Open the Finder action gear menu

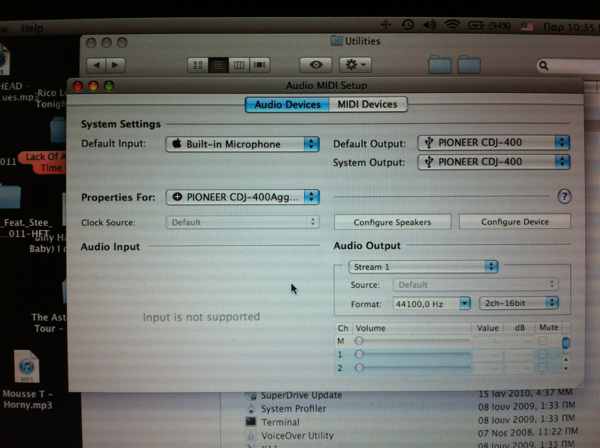point(356,64)
